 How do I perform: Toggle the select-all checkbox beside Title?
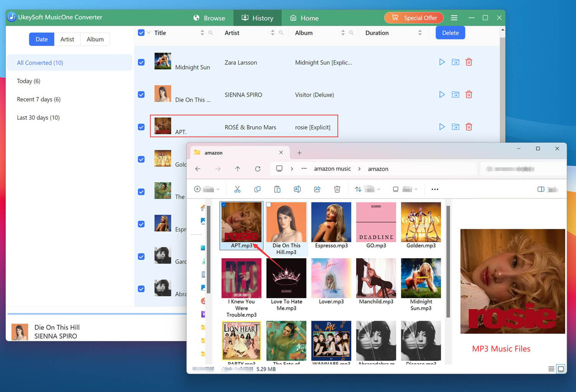tap(141, 33)
